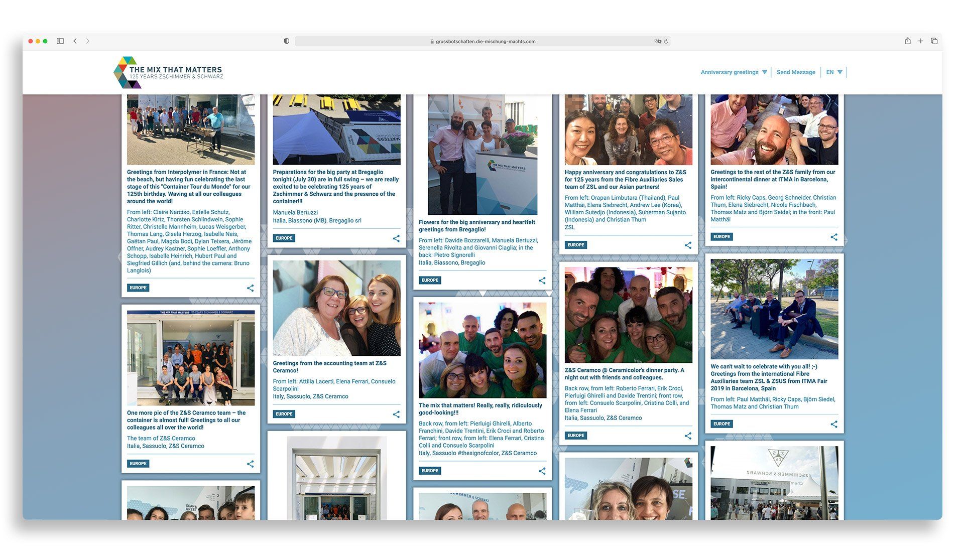Share the Bregaglio party preparations post

pos(396,238)
